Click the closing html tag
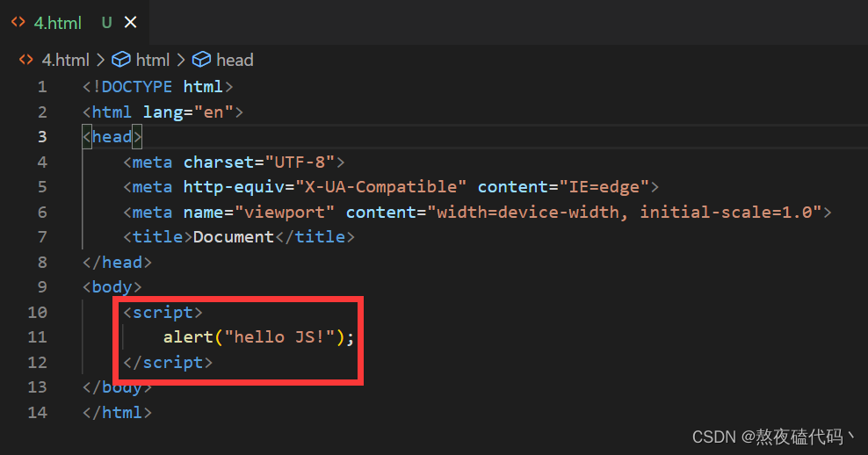The width and height of the screenshot is (868, 455). [x=117, y=412]
